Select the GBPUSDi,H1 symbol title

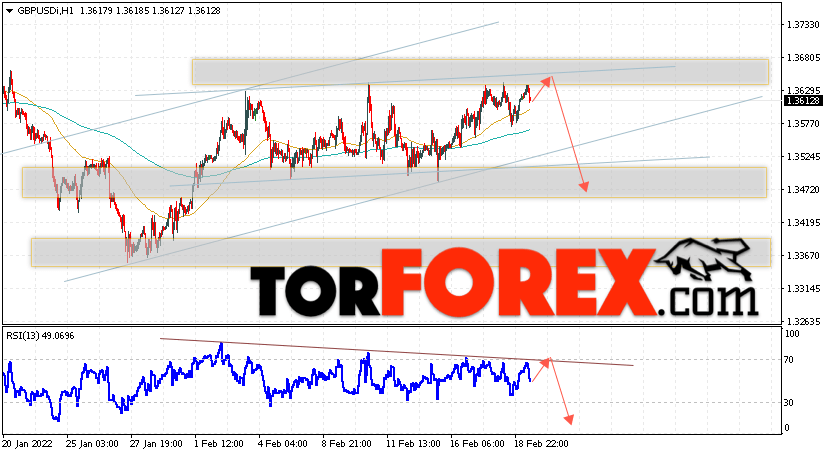coord(45,11)
